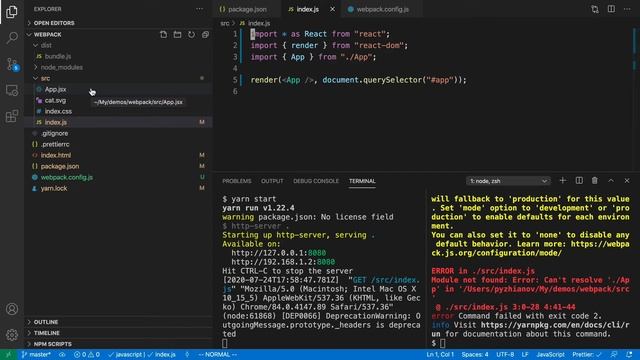Click the remote window indicator in status bar

(x=8, y=354)
